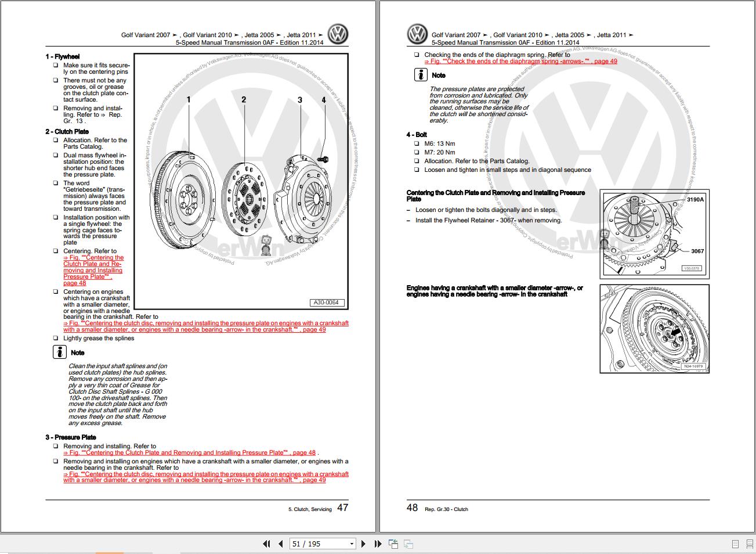Click callout number 2 above the clutch plate
The image size is (756, 554).
244,100
